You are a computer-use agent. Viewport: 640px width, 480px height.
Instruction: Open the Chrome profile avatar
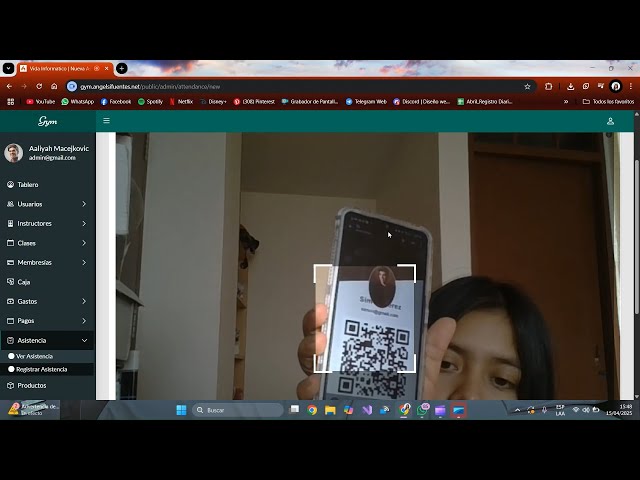coord(616,87)
